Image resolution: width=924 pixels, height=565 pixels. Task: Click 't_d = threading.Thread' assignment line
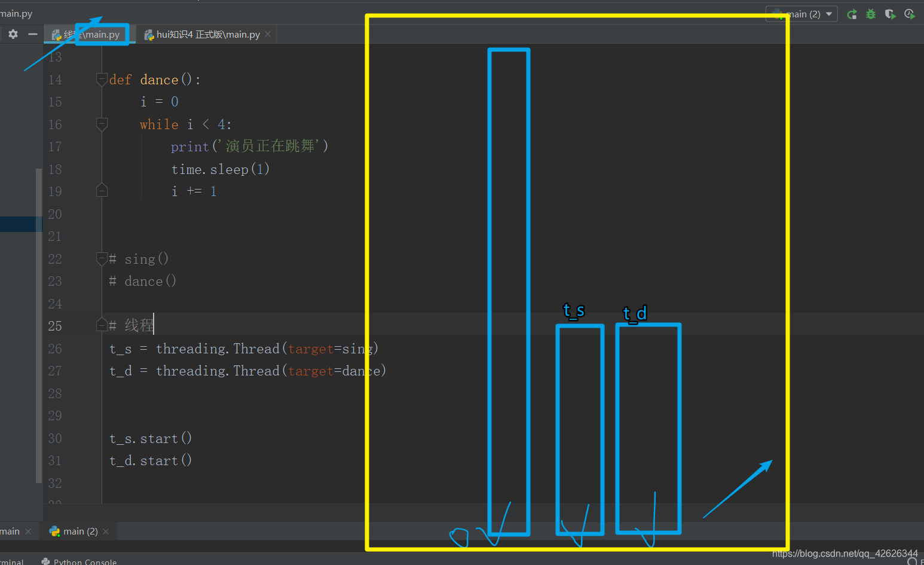click(247, 371)
